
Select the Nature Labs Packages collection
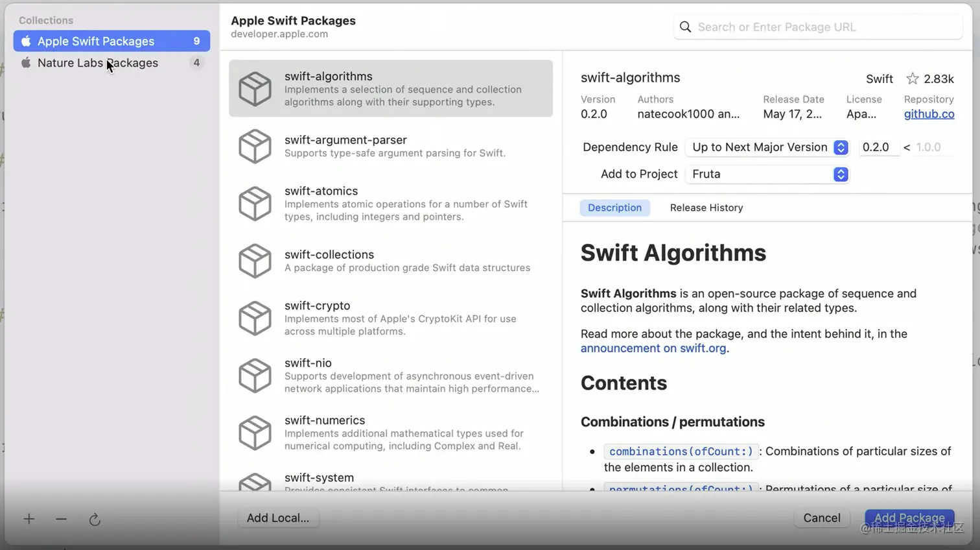coord(111,63)
